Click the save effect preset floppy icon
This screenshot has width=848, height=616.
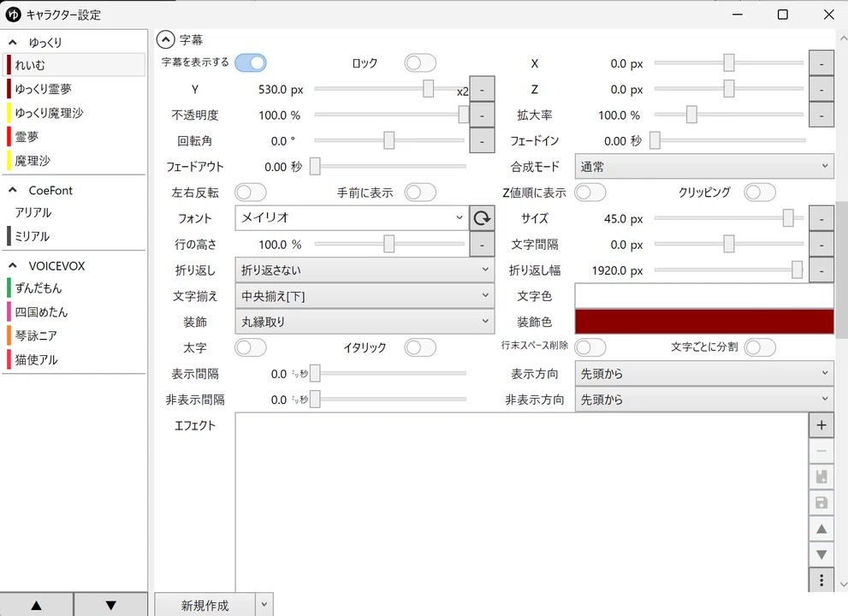pos(821,503)
